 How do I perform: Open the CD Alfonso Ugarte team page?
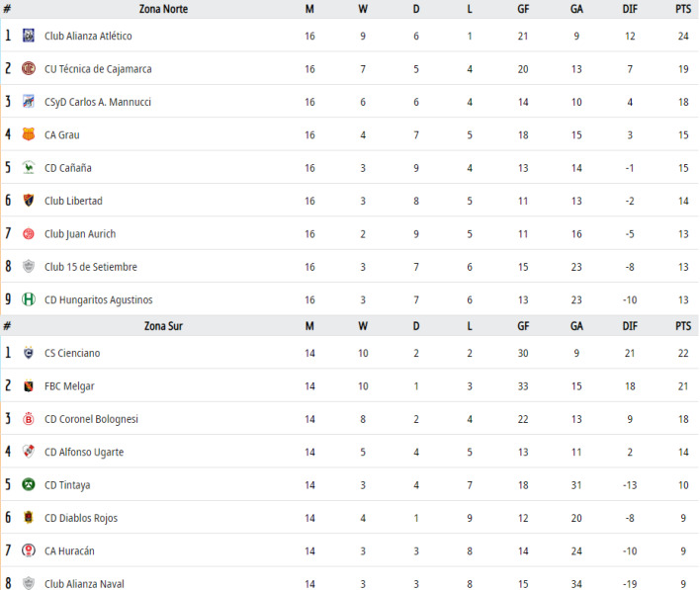(x=84, y=452)
